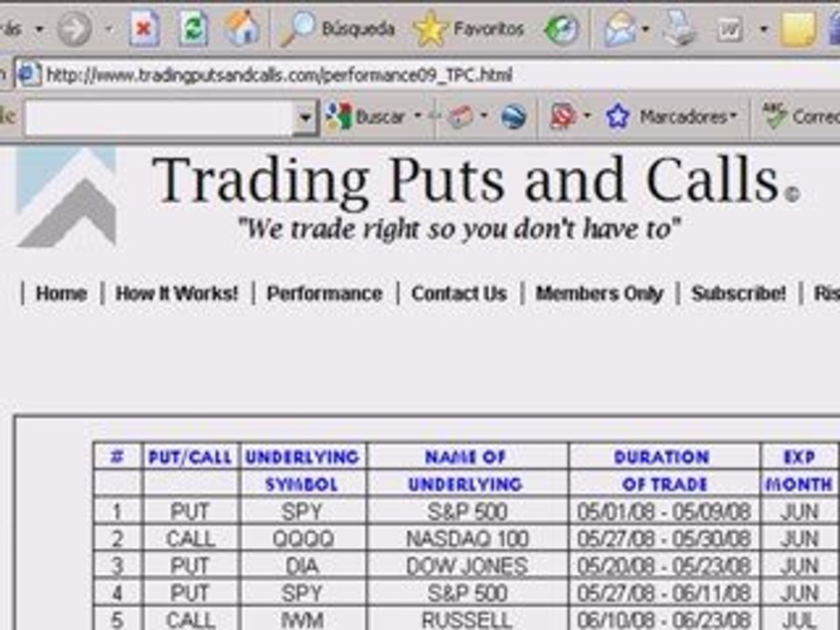This screenshot has height=630, width=840.
Task: Open the popup blocker dropdown arrow
Action: [x=587, y=115]
